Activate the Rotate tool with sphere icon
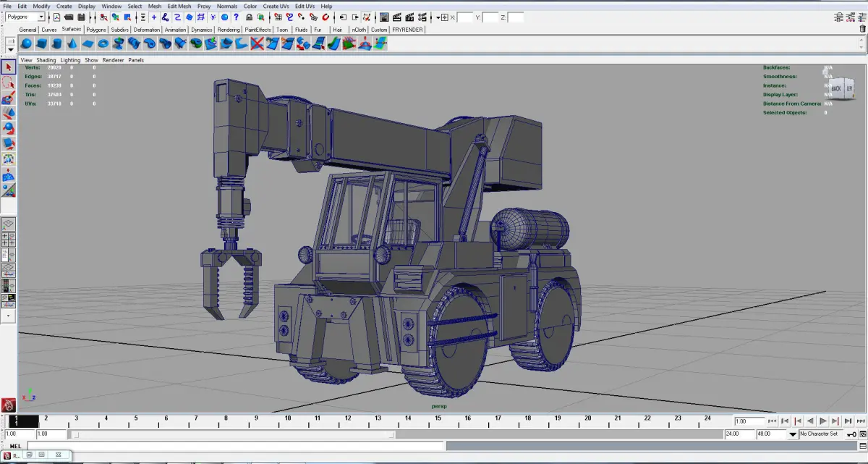This screenshot has height=464, width=868. [9, 128]
